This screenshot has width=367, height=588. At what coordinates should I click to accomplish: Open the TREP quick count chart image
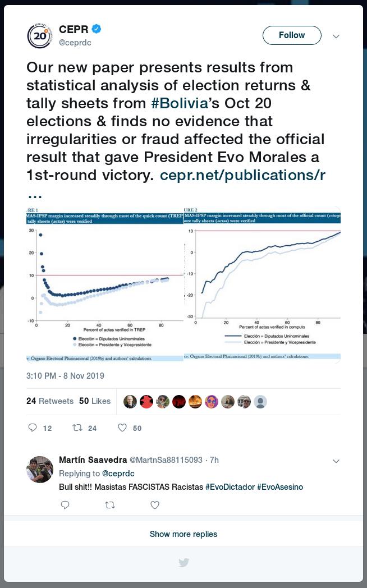point(105,284)
